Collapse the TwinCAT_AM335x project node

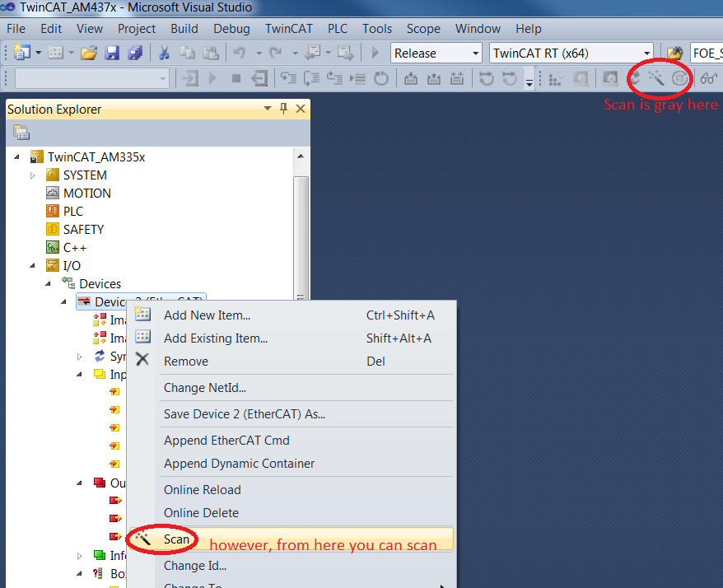pos(16,157)
